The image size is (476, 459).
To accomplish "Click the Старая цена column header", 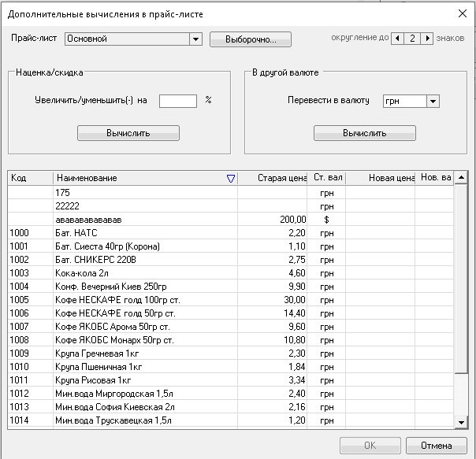I will click(x=273, y=178).
